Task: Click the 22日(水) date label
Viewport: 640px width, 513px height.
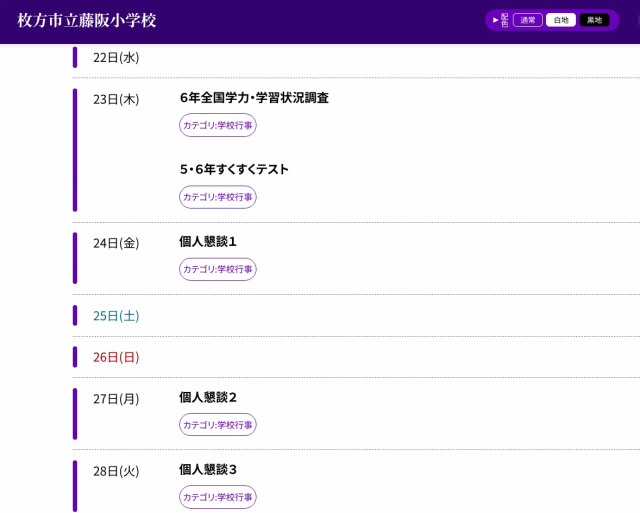Action: tap(116, 58)
